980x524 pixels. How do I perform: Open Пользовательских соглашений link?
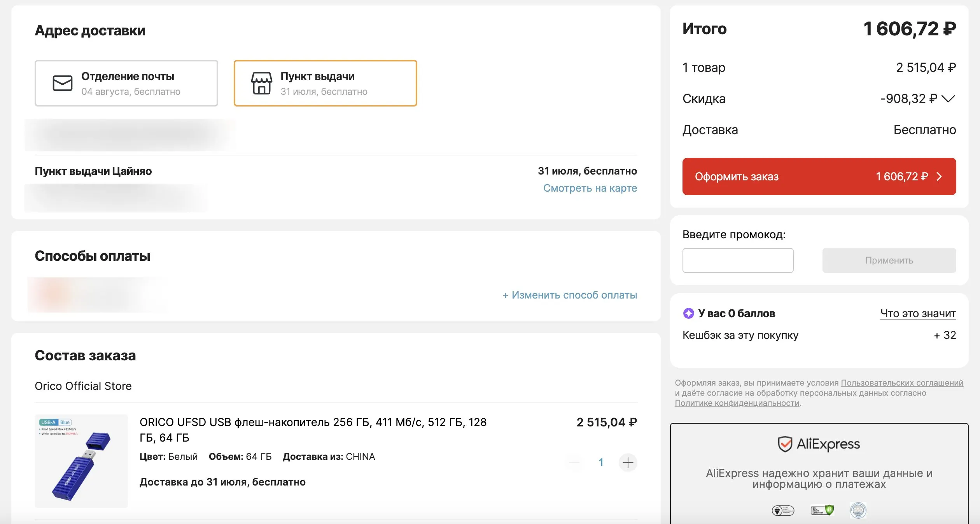click(902, 383)
